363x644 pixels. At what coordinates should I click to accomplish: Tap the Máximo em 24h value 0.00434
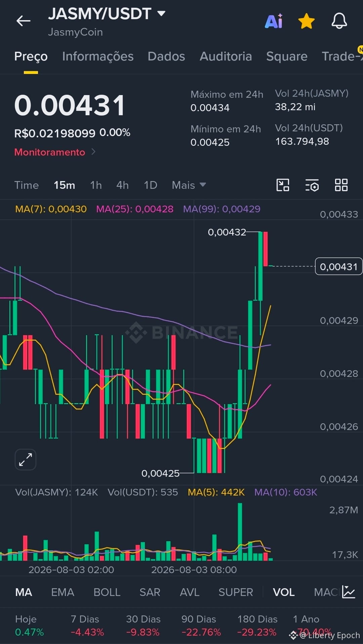210,108
